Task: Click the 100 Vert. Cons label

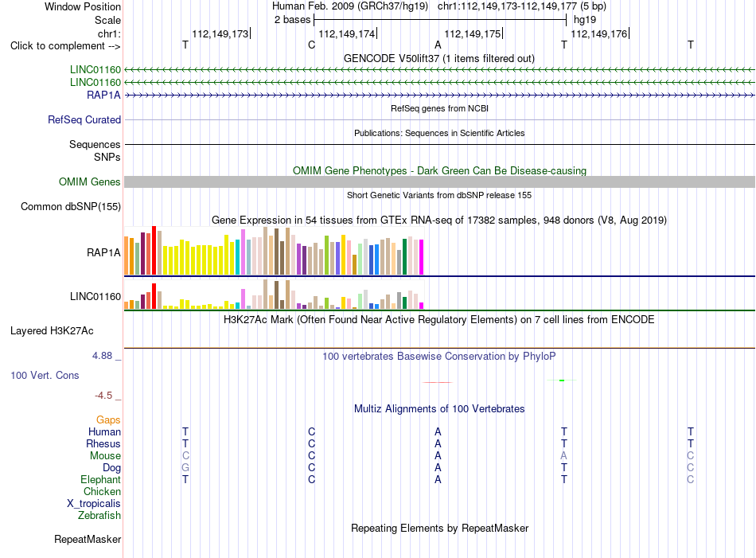Action: (45, 375)
